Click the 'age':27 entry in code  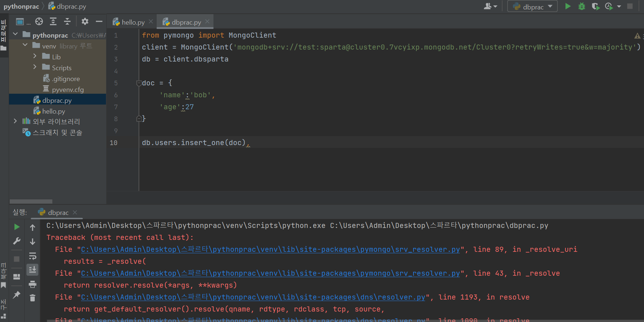tap(177, 107)
